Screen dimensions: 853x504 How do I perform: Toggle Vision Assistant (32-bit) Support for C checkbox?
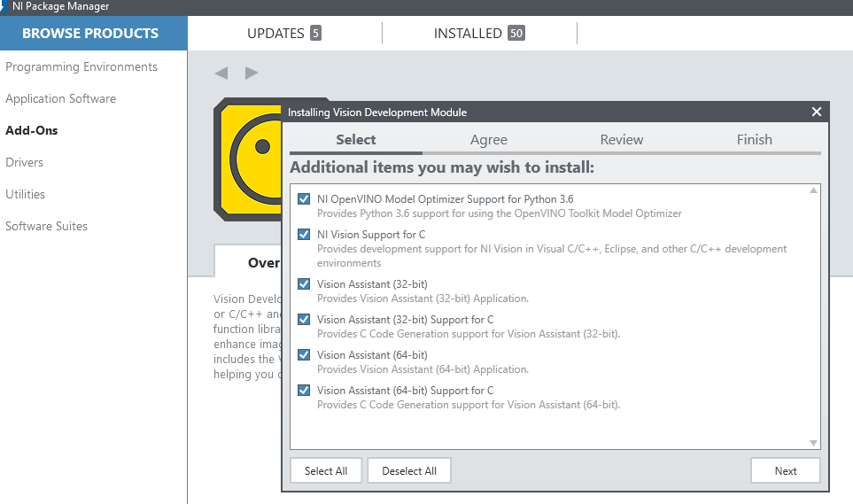click(304, 320)
